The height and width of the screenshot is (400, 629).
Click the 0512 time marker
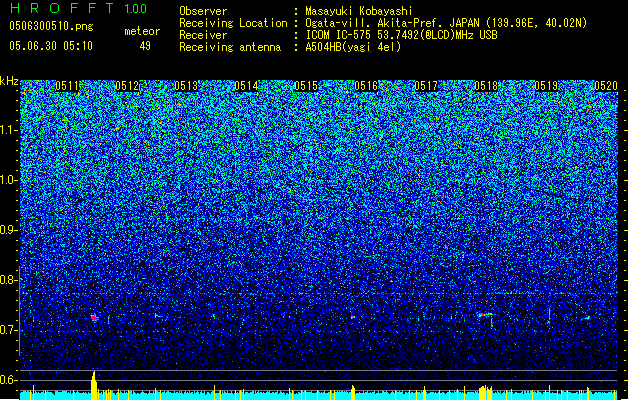click(127, 86)
